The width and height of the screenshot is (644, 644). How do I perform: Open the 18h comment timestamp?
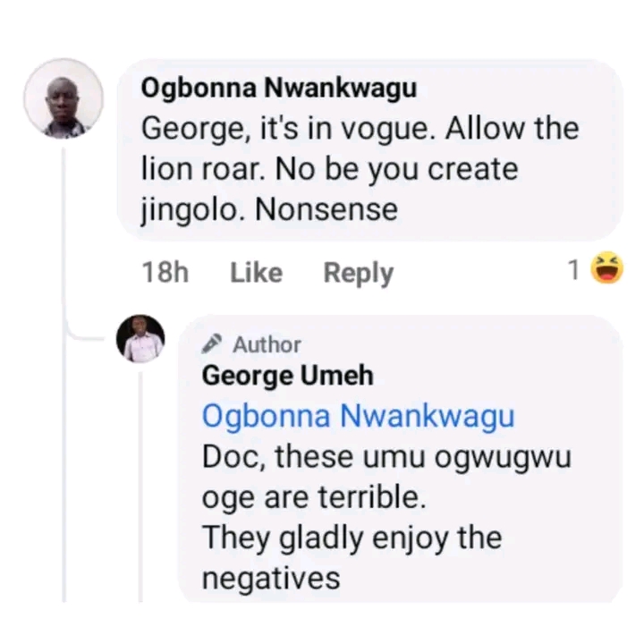click(x=165, y=273)
